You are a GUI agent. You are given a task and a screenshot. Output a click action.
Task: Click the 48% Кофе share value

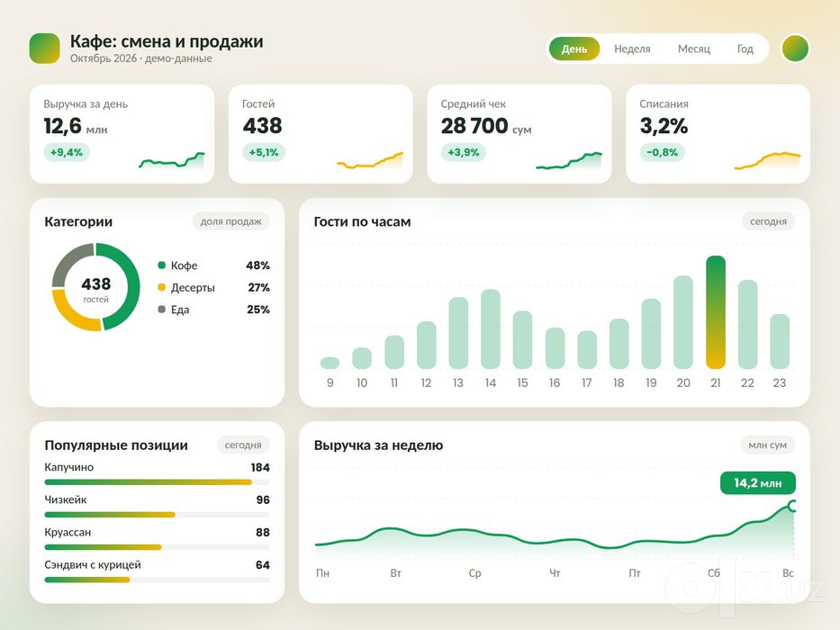click(x=257, y=265)
